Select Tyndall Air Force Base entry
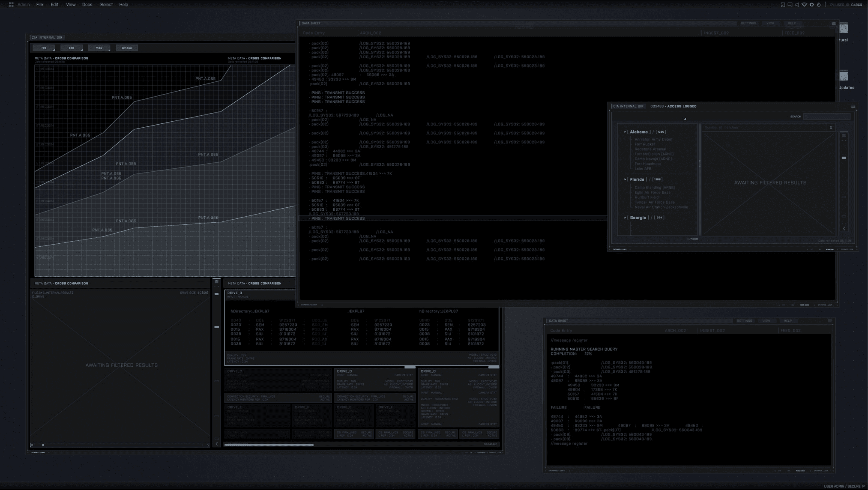 click(x=654, y=203)
